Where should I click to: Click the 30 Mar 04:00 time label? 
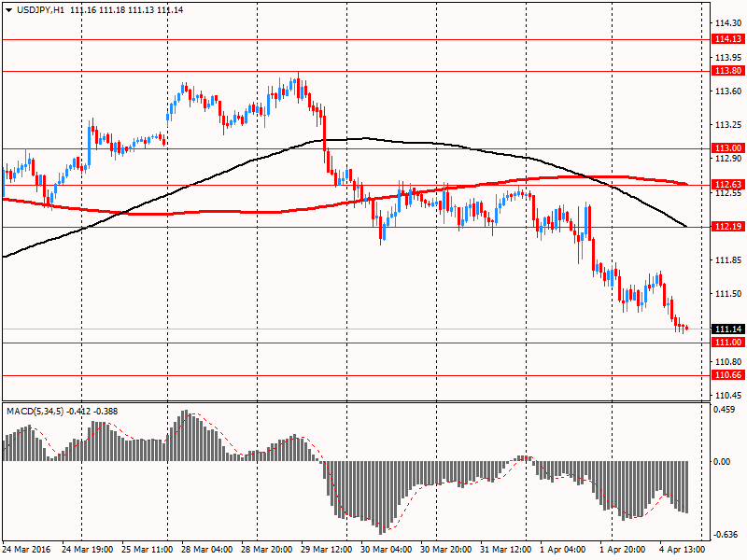387,550
